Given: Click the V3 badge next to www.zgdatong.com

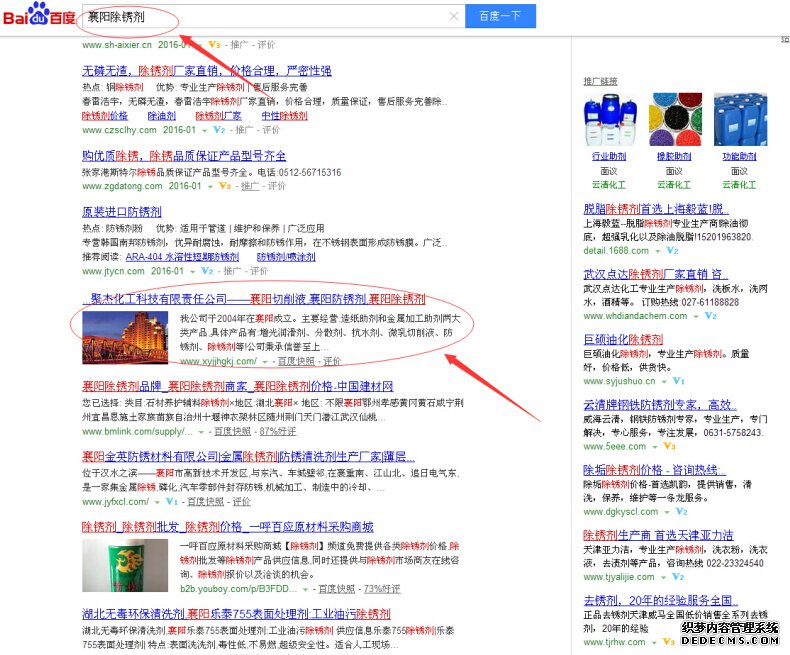Looking at the screenshot, I should (224, 186).
